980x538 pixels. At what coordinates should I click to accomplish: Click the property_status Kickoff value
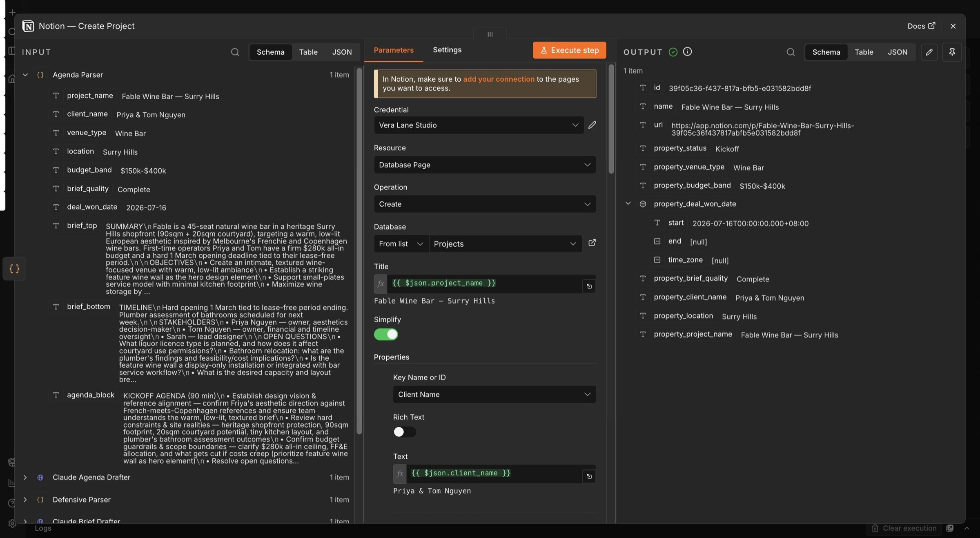coord(727,149)
